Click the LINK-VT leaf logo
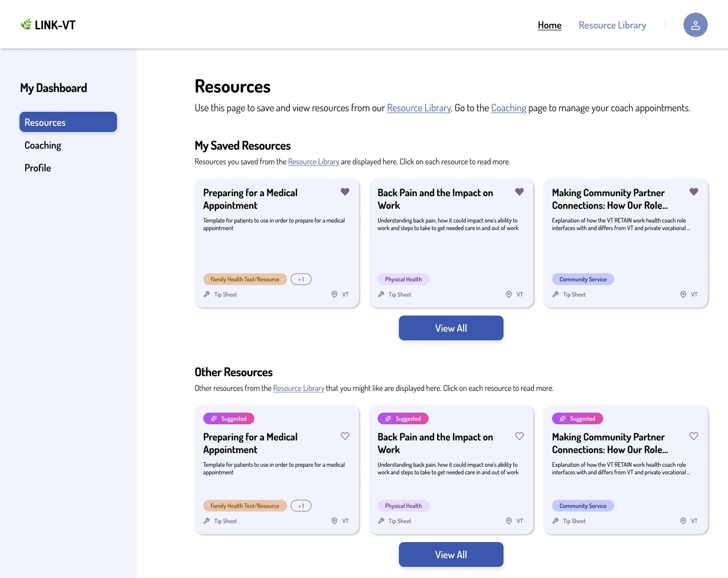 tap(26, 23)
